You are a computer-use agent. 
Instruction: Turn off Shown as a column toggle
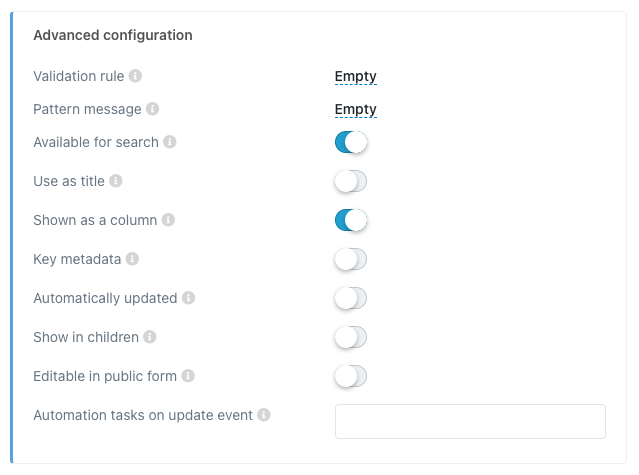click(x=351, y=220)
